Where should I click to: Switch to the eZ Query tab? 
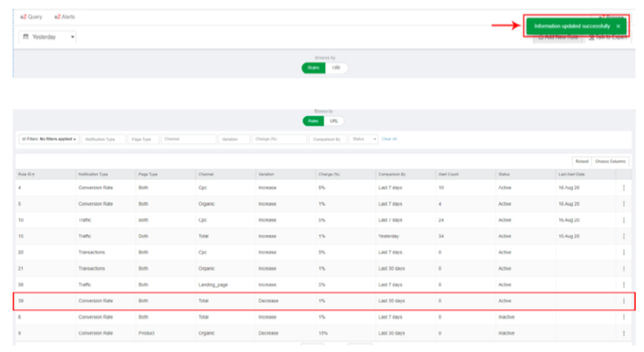tap(31, 17)
